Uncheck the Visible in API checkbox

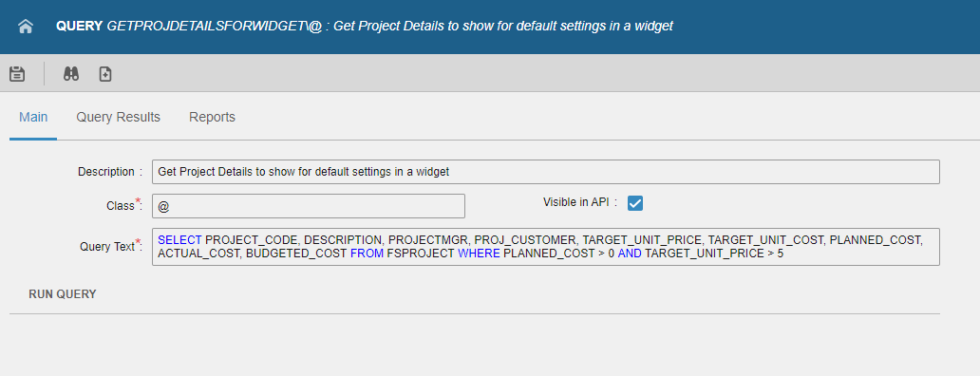[x=635, y=203]
